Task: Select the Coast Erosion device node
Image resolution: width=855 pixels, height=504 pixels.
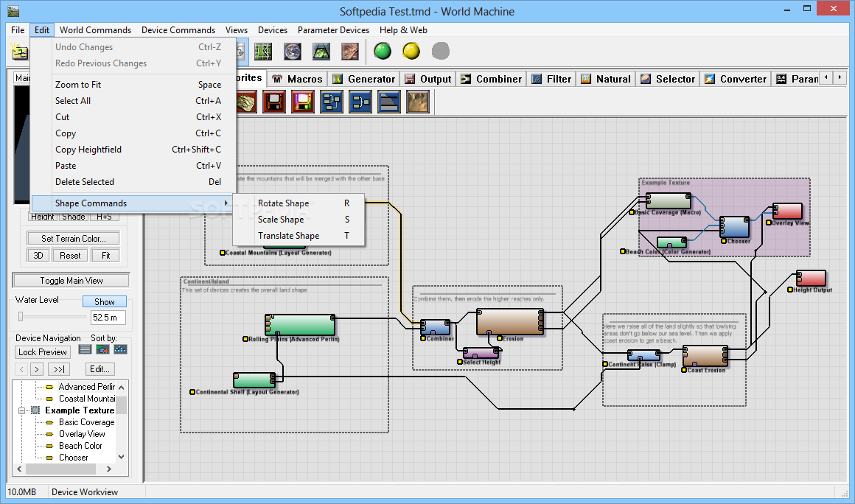Action: [x=705, y=357]
